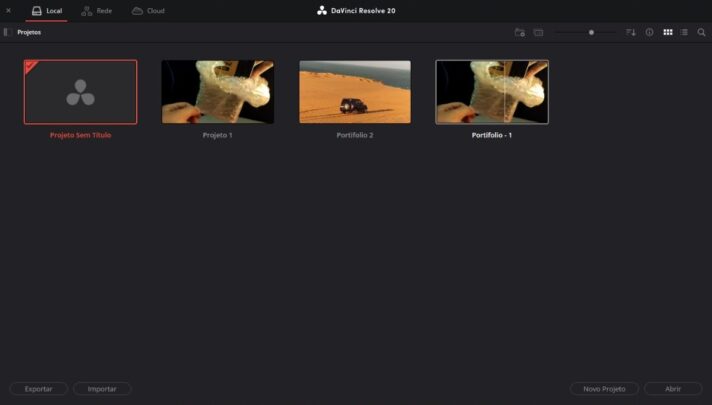Screen dimensions: 712x405
Task: Click the Exportar button
Action: pos(39,388)
